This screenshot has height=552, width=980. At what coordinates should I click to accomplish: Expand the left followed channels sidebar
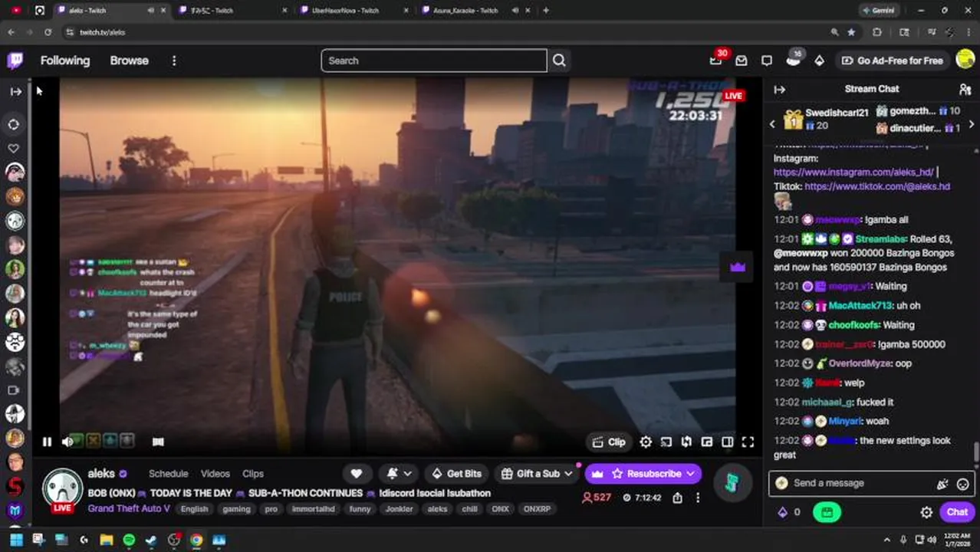point(15,91)
